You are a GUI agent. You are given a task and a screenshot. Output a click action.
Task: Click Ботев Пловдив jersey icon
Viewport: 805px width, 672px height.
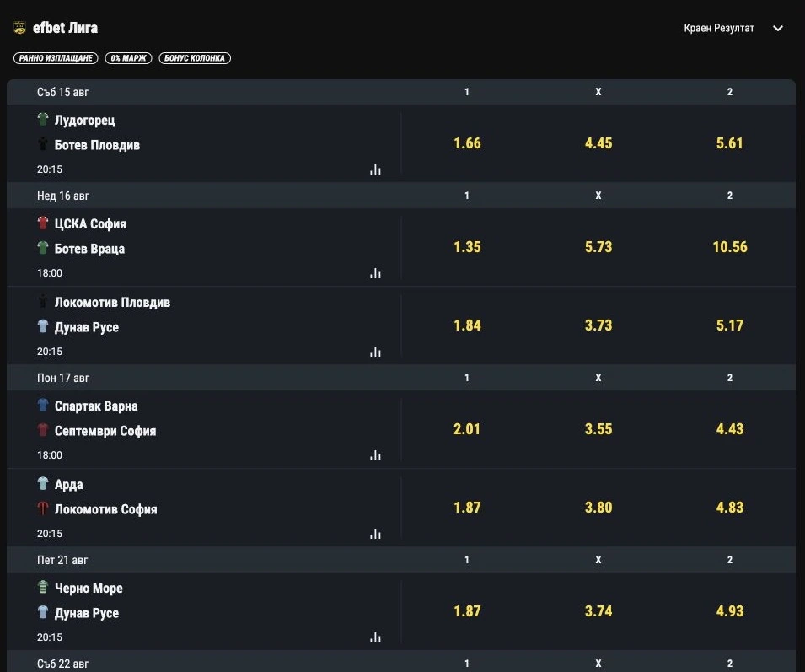pos(43,144)
